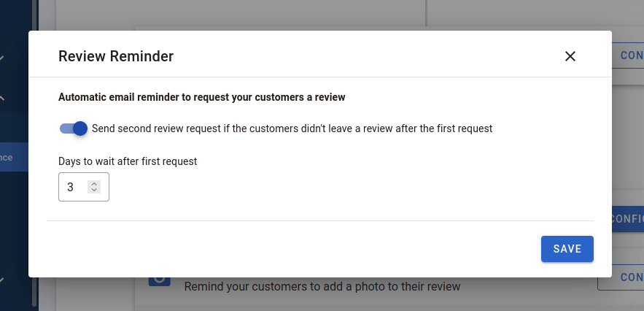Image resolution: width=644 pixels, height=311 pixels.
Task: Click the 'Send second review request' toggle label
Action: tap(292, 128)
